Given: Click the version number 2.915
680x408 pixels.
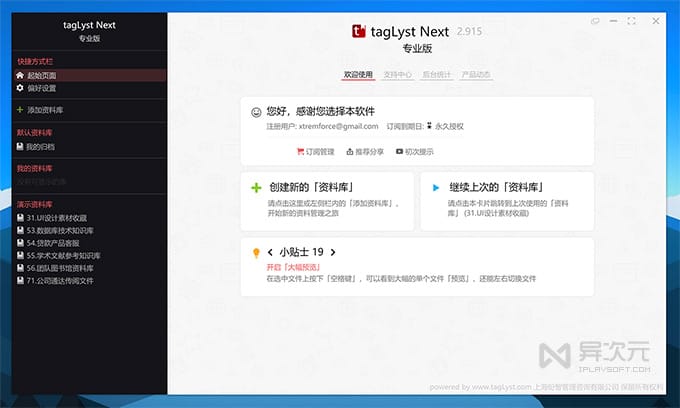Looking at the screenshot, I should point(469,31).
